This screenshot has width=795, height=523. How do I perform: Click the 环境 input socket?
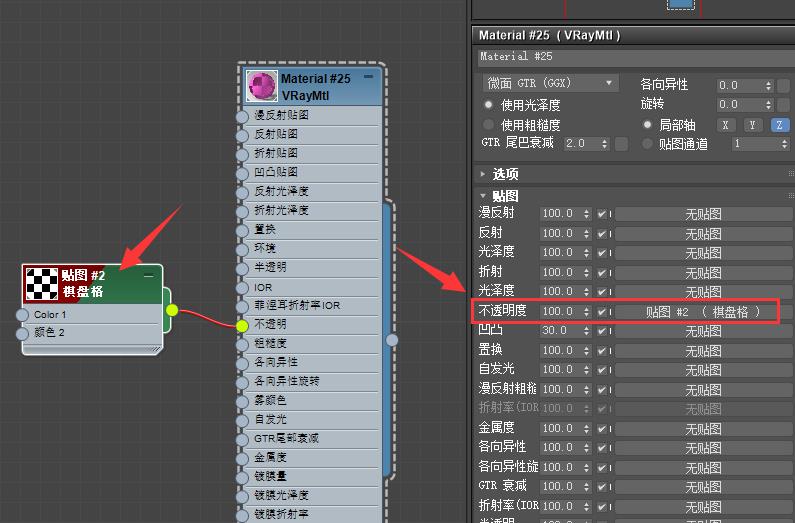point(242,249)
